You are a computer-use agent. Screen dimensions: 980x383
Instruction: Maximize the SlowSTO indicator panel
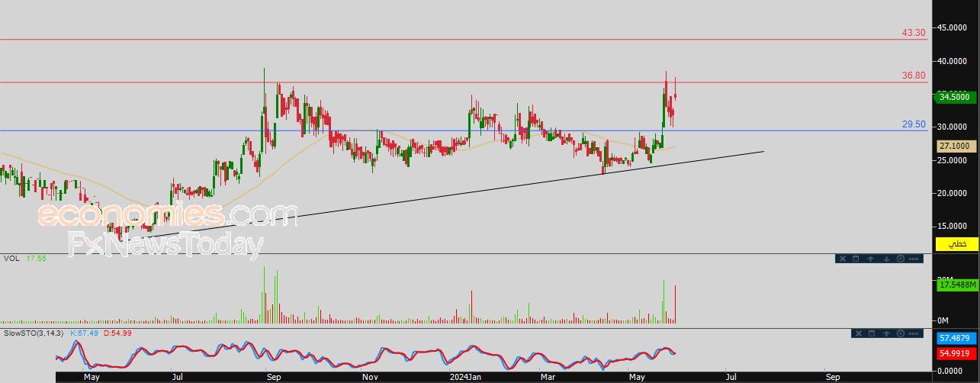pyautogui.click(x=871, y=333)
